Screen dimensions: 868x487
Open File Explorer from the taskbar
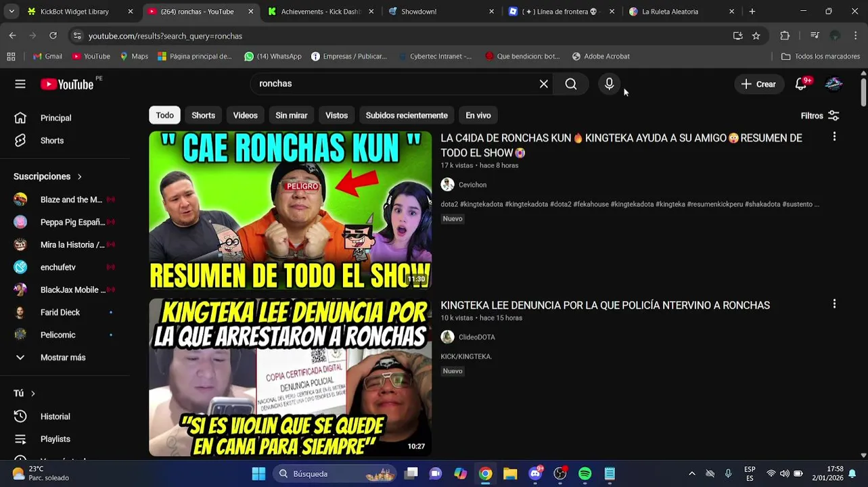(510, 474)
